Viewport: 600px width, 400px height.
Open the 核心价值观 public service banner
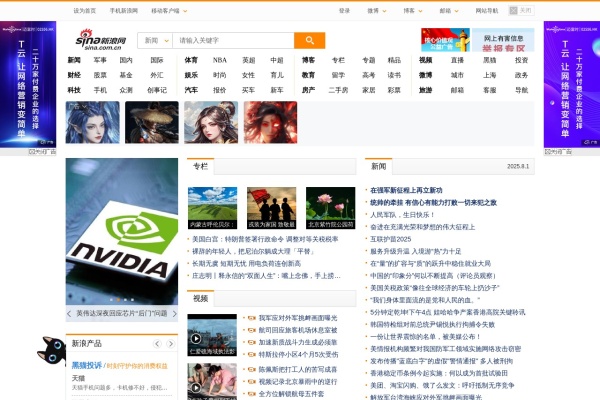pos(445,40)
